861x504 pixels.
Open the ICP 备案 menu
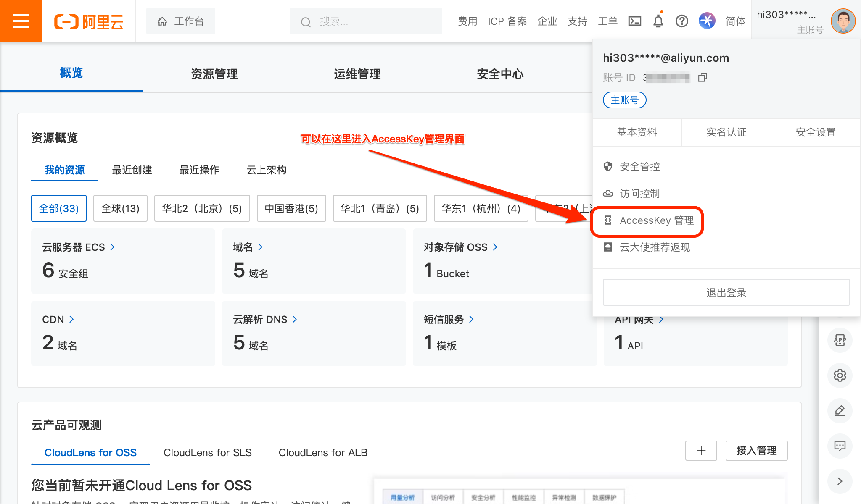coord(507,21)
